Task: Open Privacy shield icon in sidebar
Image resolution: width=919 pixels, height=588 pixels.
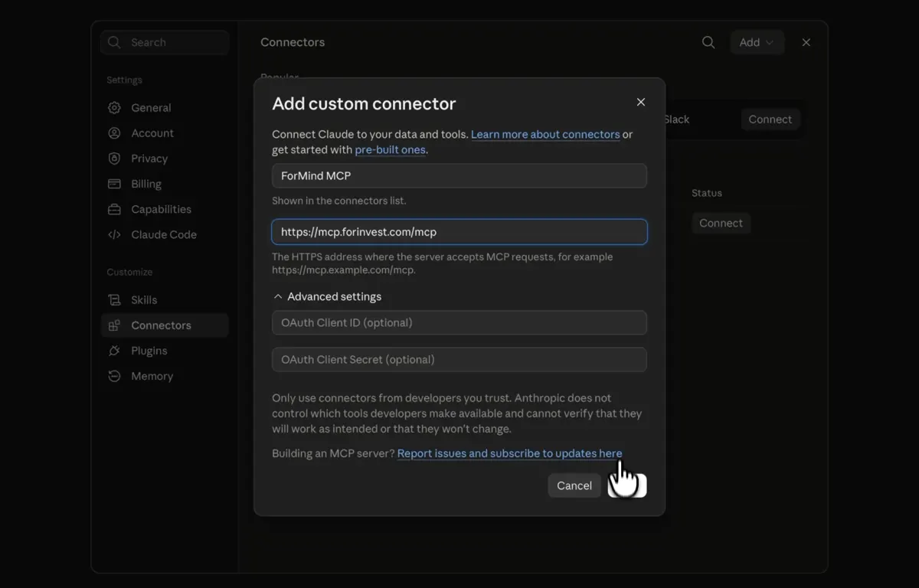Action: [114, 158]
